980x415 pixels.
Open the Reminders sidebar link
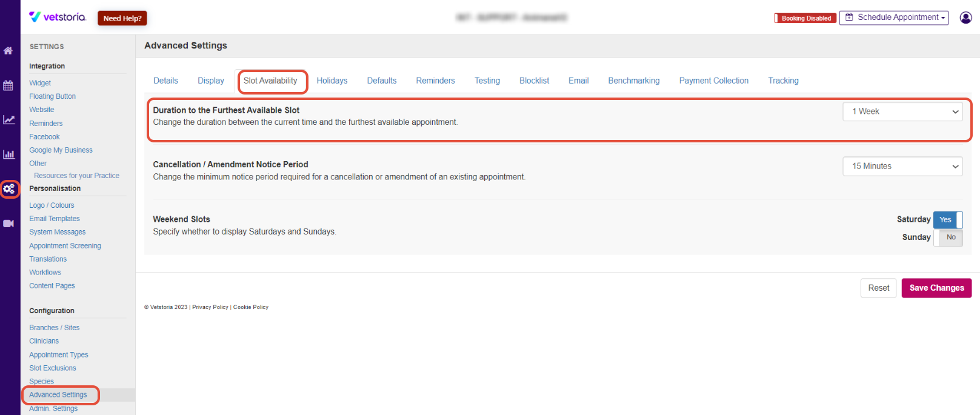point(46,124)
